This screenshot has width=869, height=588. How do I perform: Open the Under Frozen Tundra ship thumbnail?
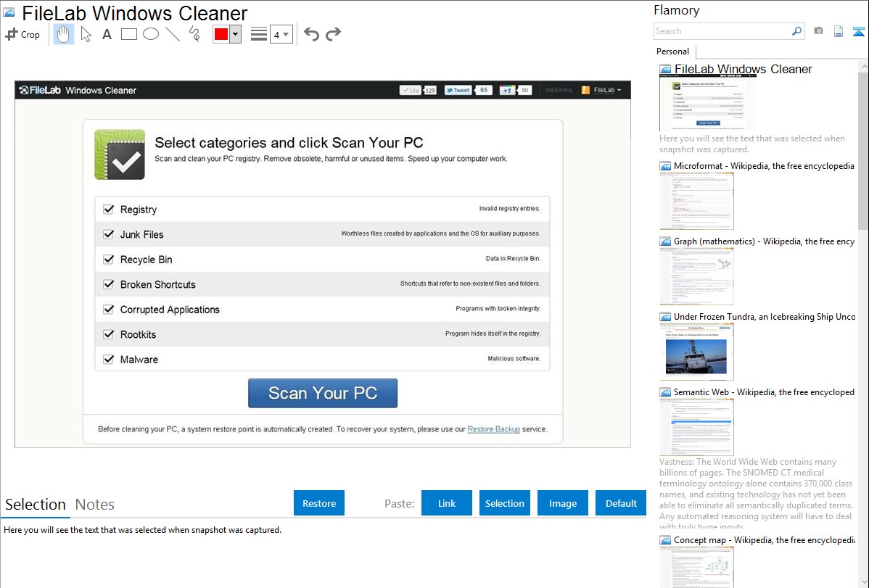point(696,352)
